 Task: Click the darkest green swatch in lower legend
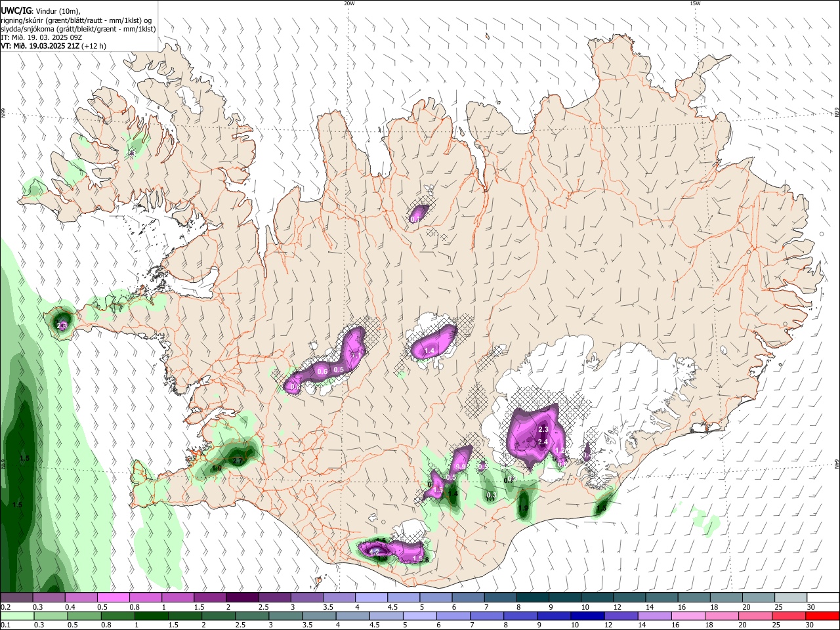(x=151, y=616)
